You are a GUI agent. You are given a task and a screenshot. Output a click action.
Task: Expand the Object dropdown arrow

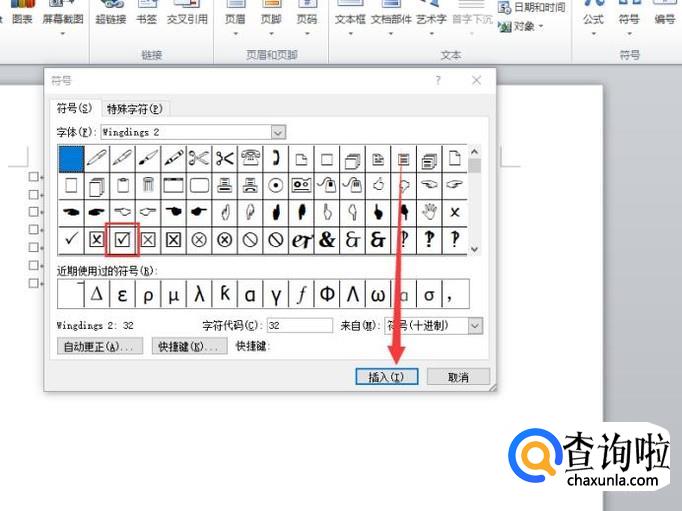click(x=541, y=27)
